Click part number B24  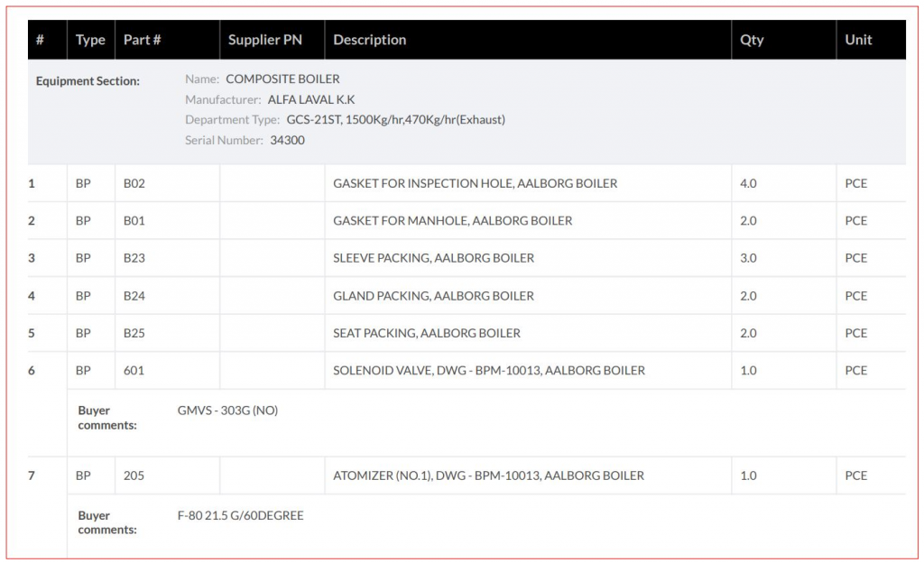[x=134, y=296]
